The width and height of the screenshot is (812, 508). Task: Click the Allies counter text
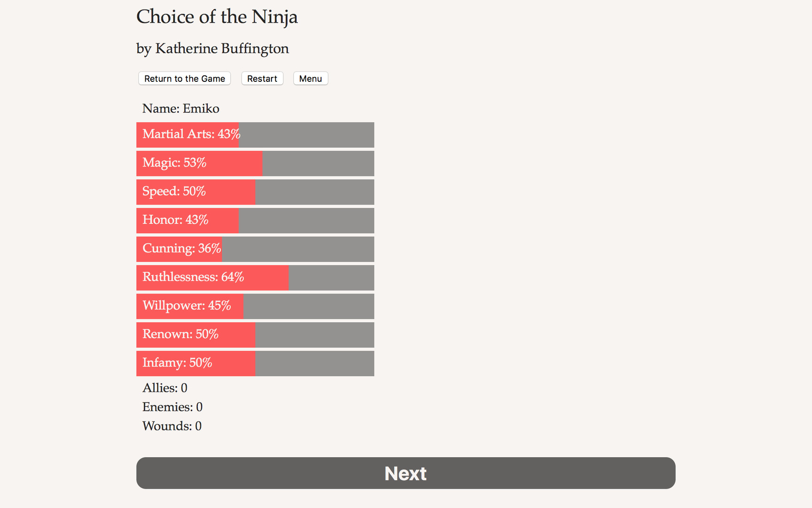pyautogui.click(x=164, y=388)
